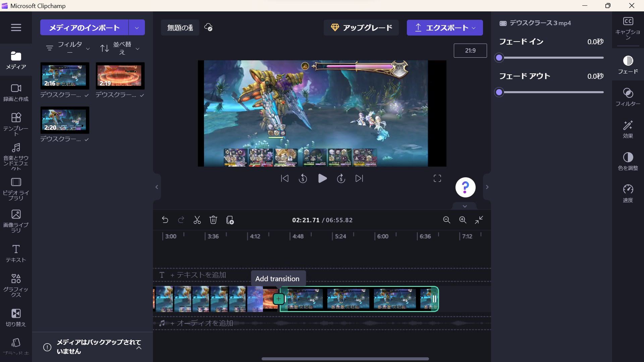This screenshot has height=362, width=644.
Task: Collapse timeline with chevron below preview
Action: pos(465,206)
